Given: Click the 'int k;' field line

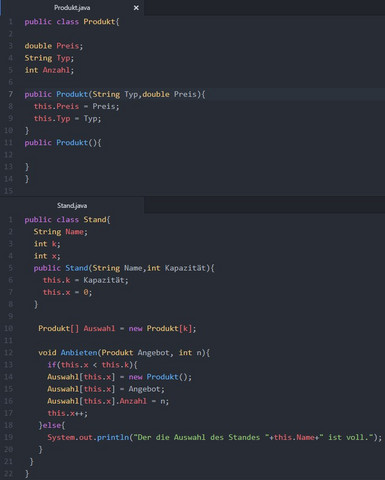Looking at the screenshot, I should coord(47,244).
